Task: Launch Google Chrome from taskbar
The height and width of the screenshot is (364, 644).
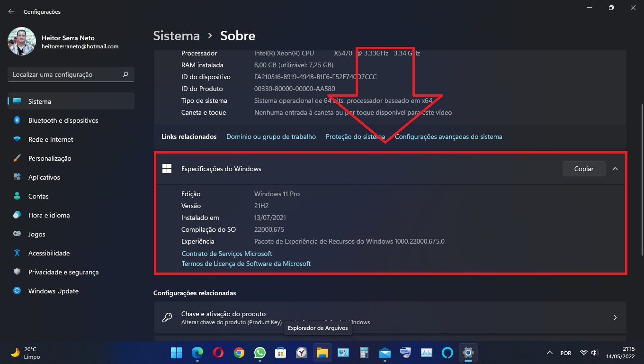Action: click(239, 353)
